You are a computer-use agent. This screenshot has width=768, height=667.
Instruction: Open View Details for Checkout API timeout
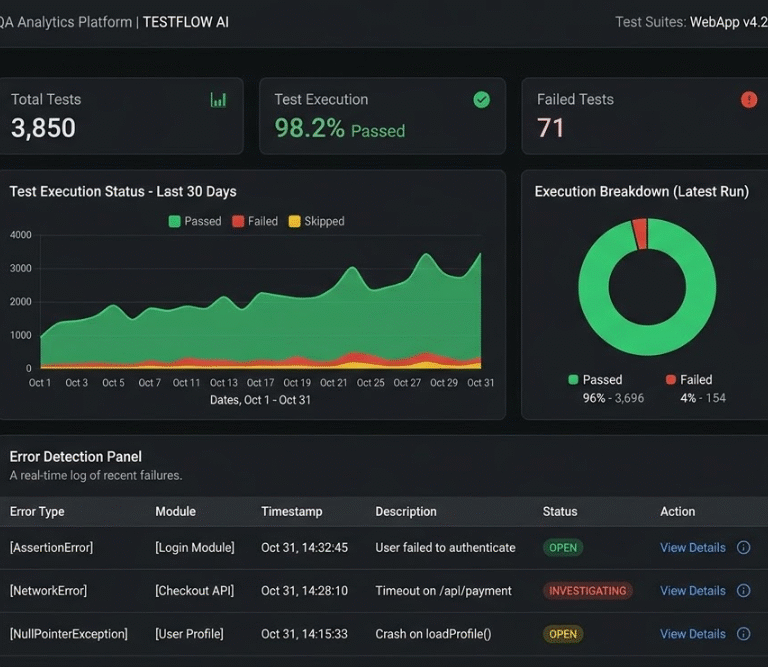(x=692, y=591)
